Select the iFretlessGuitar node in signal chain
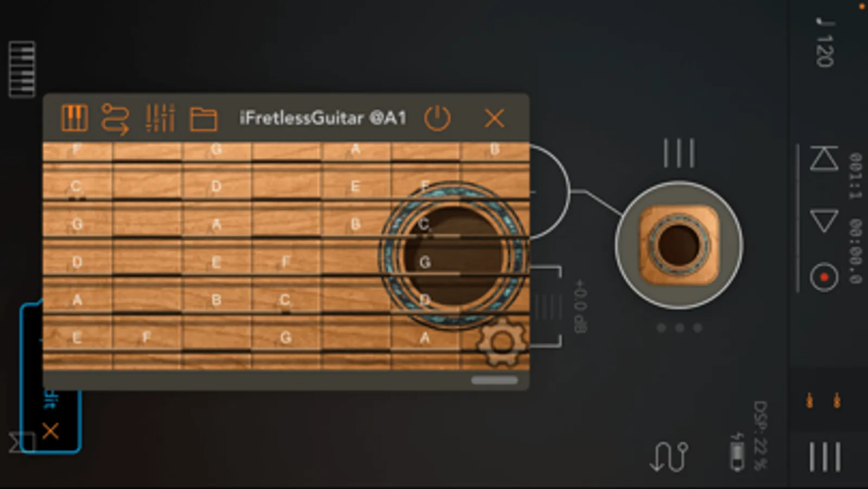868x489 pixels. (679, 245)
